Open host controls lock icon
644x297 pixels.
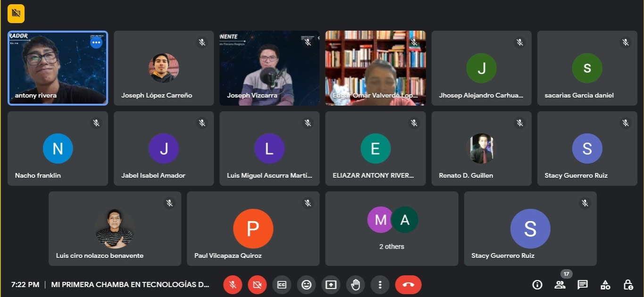[x=628, y=285]
